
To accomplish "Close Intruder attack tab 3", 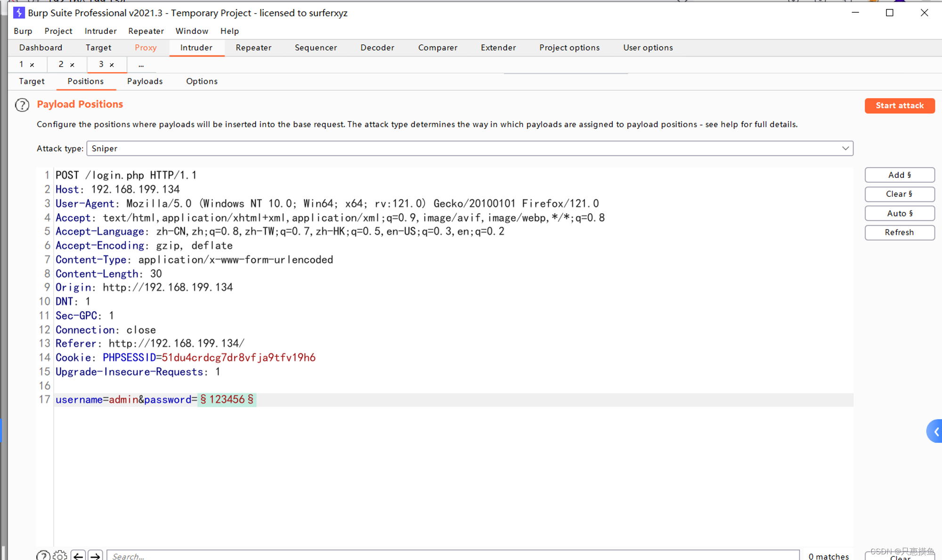I will click(x=112, y=65).
